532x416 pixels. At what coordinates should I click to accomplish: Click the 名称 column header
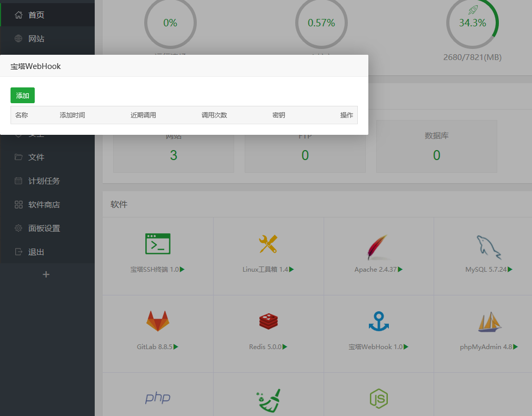pyautogui.click(x=22, y=115)
